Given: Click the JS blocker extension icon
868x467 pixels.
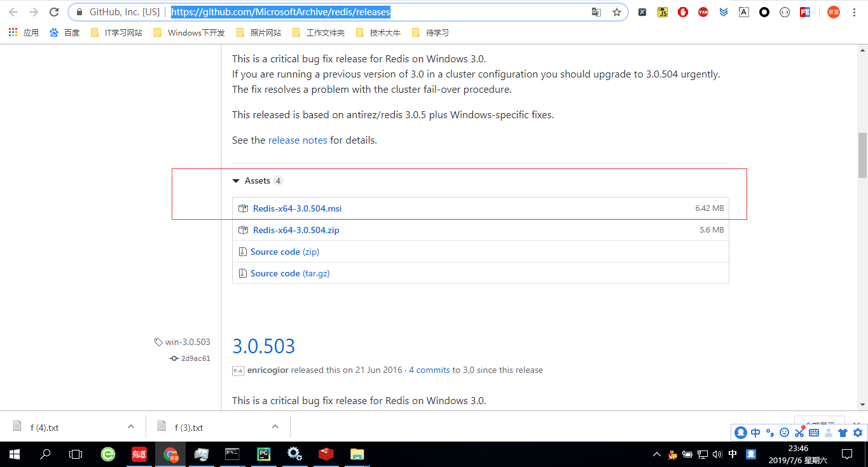Looking at the screenshot, I should coord(662,11).
